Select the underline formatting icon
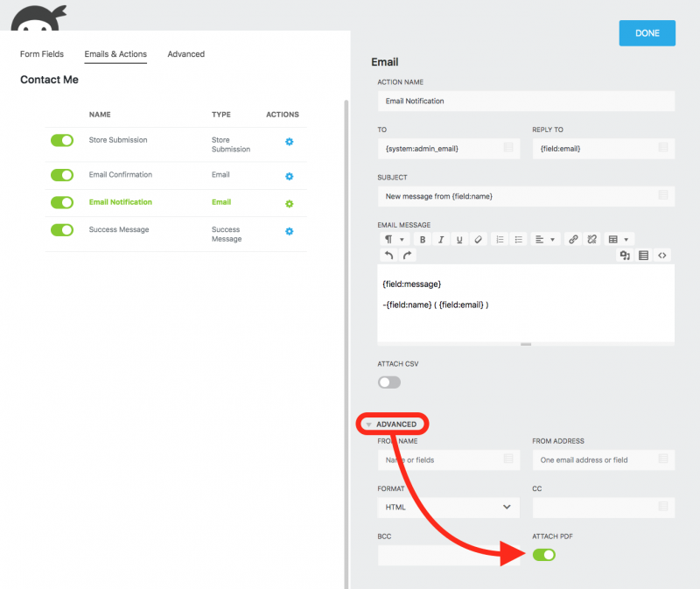The height and width of the screenshot is (589, 700). (458, 240)
